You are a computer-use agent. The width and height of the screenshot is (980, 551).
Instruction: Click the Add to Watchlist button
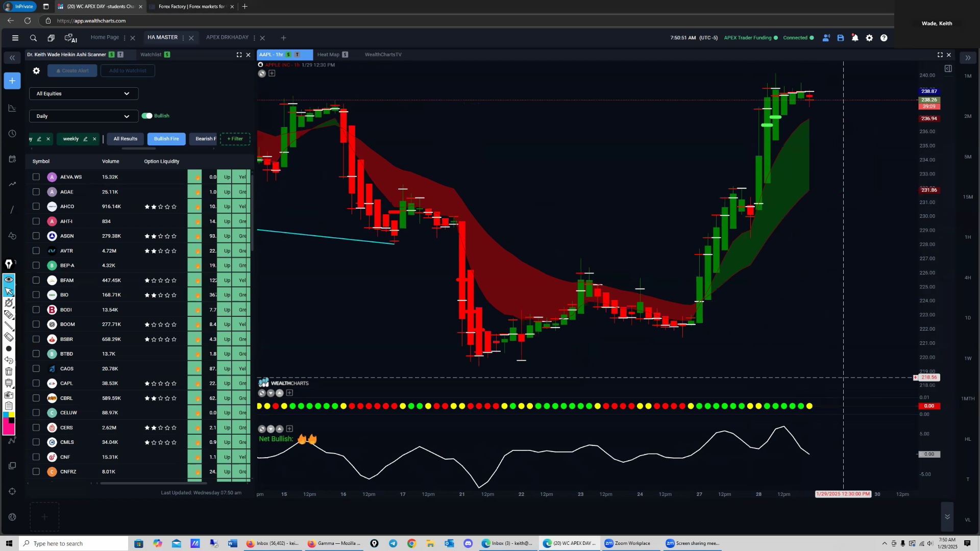point(128,71)
